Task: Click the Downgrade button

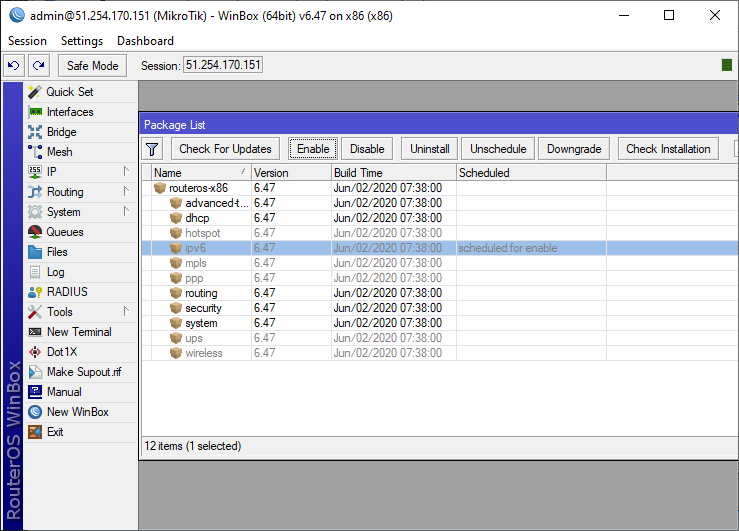Action: point(574,149)
